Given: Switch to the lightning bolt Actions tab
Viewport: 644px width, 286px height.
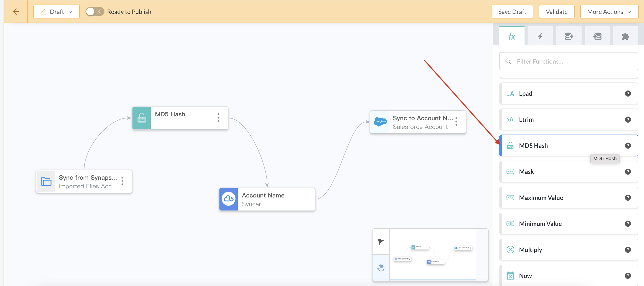Looking at the screenshot, I should 540,36.
